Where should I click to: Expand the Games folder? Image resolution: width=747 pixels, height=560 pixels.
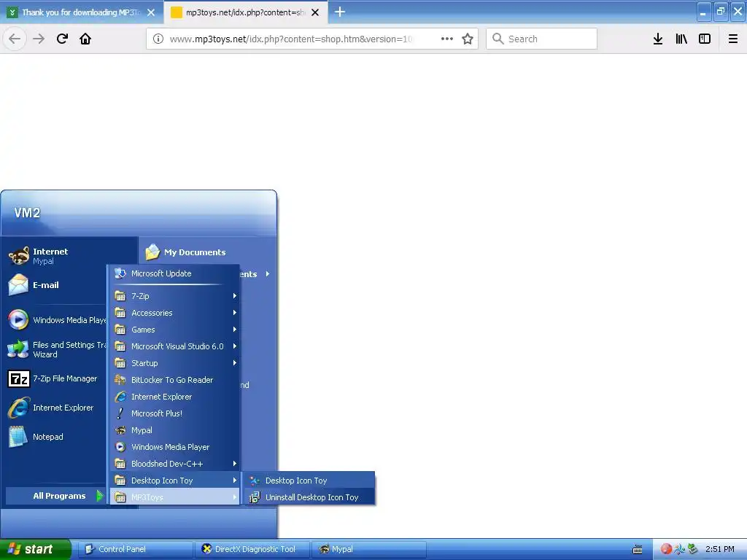click(x=174, y=330)
